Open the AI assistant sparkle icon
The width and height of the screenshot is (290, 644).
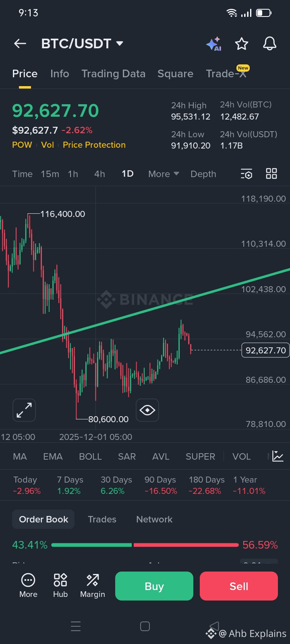[x=214, y=43]
